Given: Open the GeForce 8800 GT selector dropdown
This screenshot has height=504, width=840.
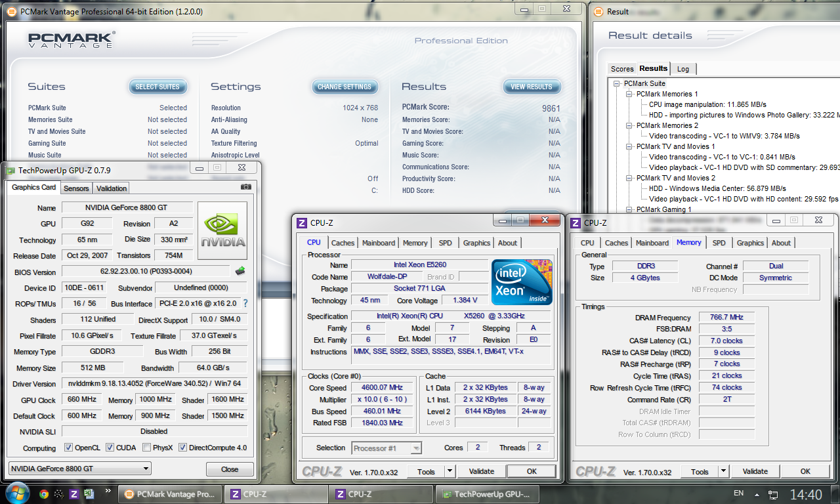Looking at the screenshot, I should pos(79,469).
